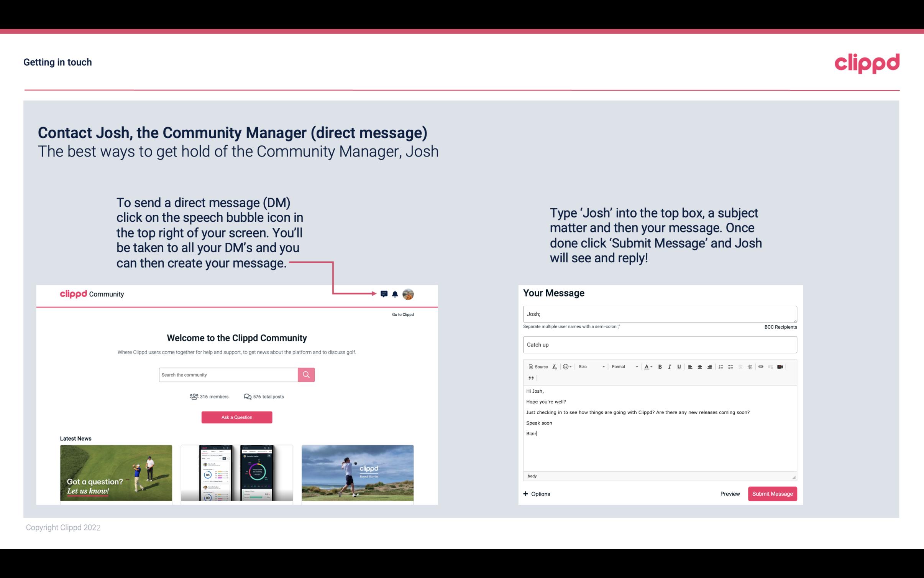Click the user profile avatar icon
Image resolution: width=924 pixels, height=578 pixels.
[409, 294]
